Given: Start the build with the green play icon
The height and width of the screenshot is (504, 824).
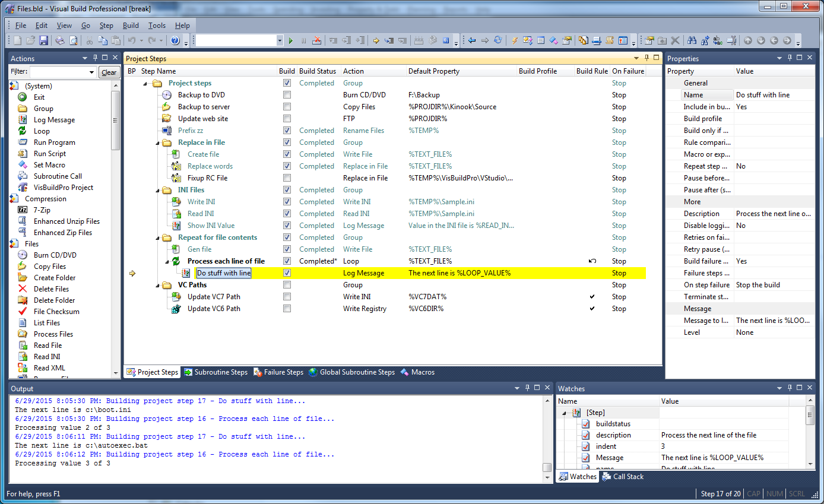Looking at the screenshot, I should pos(291,40).
